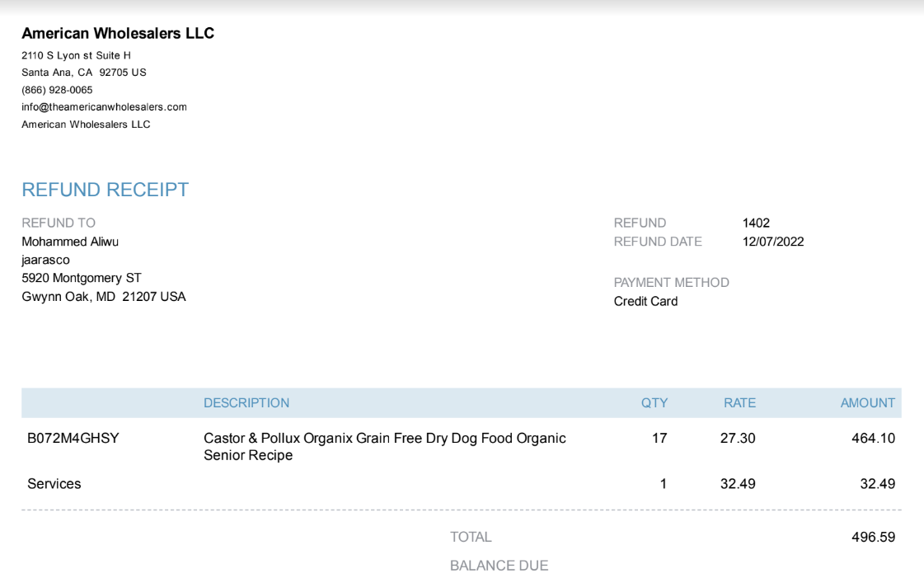Image resolution: width=924 pixels, height=578 pixels.
Task: Click the info@theamericanwholesalers.com email address
Action: pos(105,107)
